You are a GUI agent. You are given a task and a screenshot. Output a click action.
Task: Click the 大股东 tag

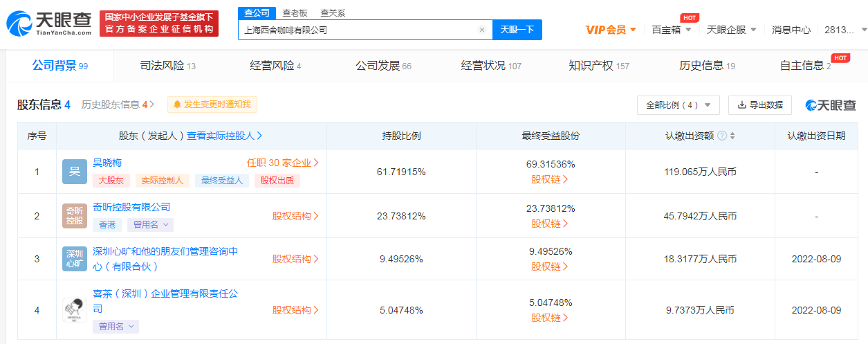(111, 181)
